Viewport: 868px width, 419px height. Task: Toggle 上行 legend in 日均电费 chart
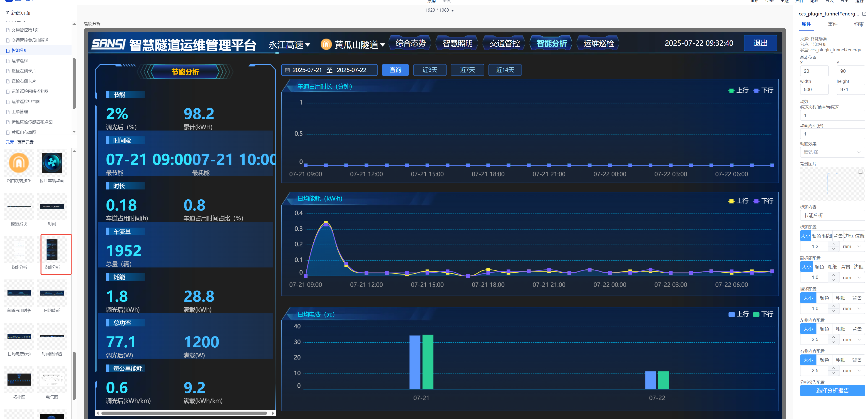tap(738, 314)
